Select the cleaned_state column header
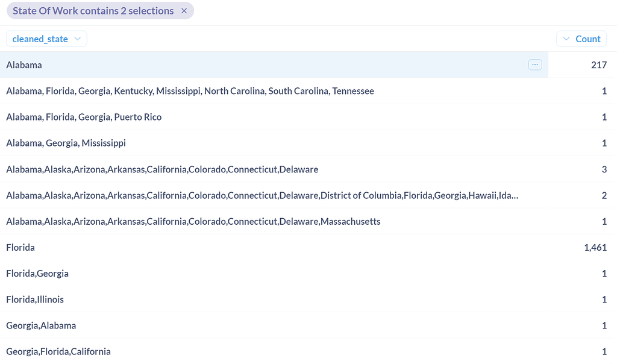 point(40,38)
